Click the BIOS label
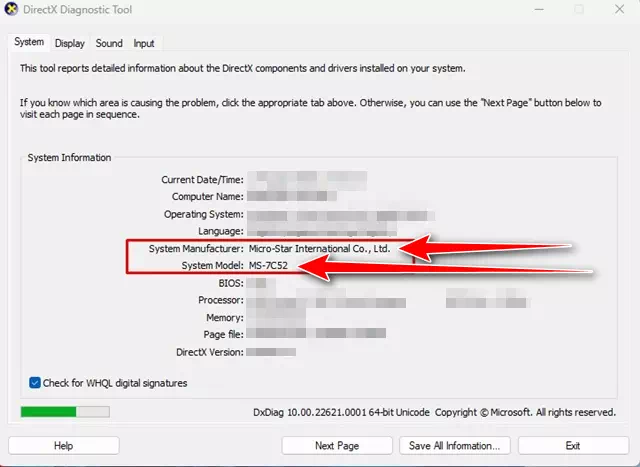640x467 pixels. pyautogui.click(x=231, y=283)
